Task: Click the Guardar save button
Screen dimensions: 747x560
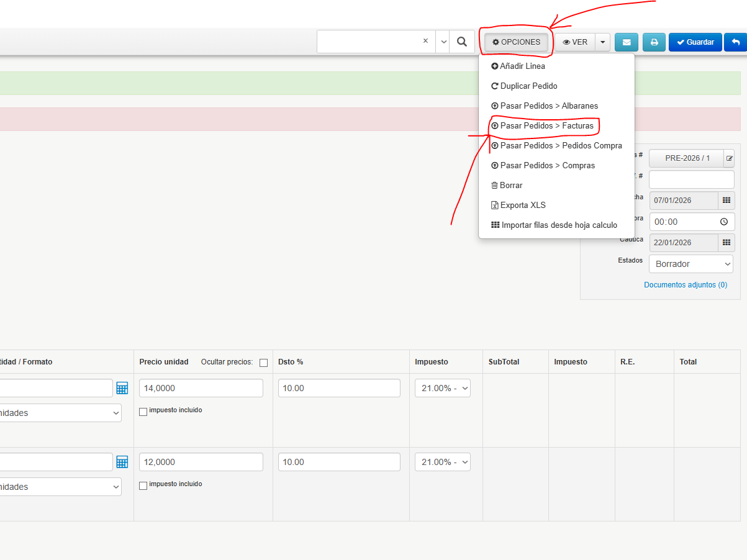Action: click(x=695, y=42)
